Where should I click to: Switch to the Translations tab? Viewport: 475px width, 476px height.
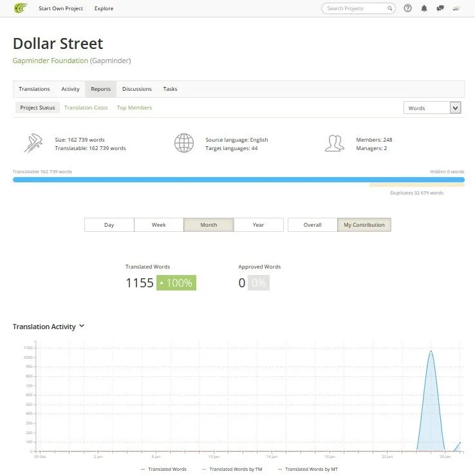pyautogui.click(x=34, y=89)
